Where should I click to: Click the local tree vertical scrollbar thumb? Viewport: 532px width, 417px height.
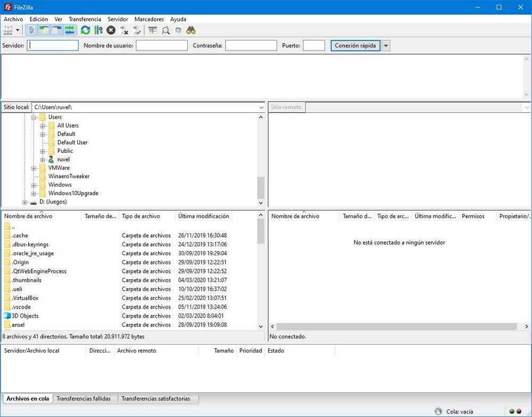[x=261, y=187]
